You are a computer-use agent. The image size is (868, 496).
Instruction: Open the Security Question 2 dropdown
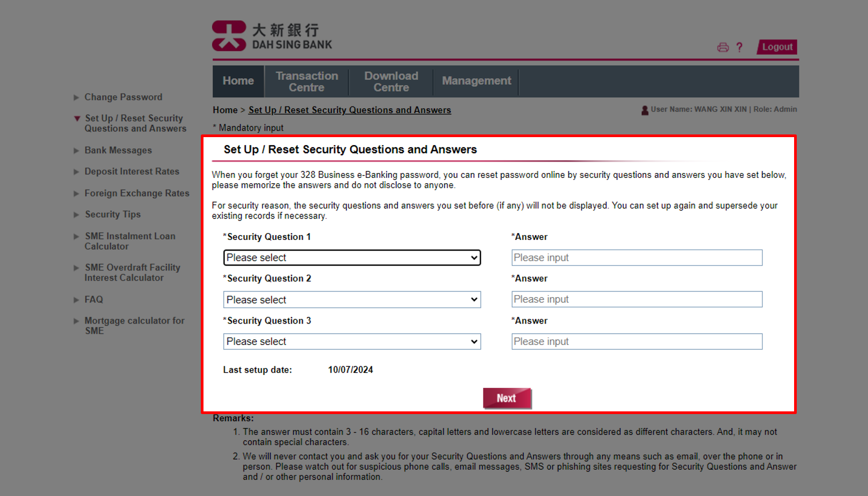click(352, 299)
